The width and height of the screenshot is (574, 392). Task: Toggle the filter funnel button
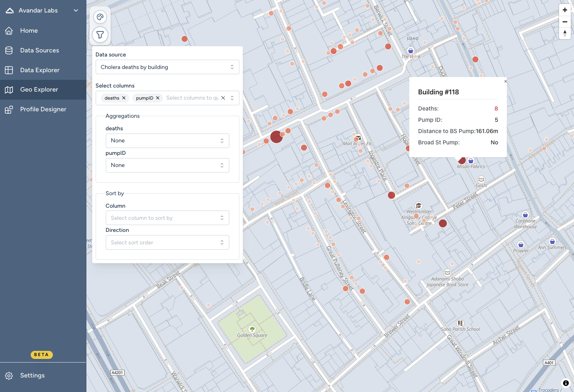(x=100, y=35)
